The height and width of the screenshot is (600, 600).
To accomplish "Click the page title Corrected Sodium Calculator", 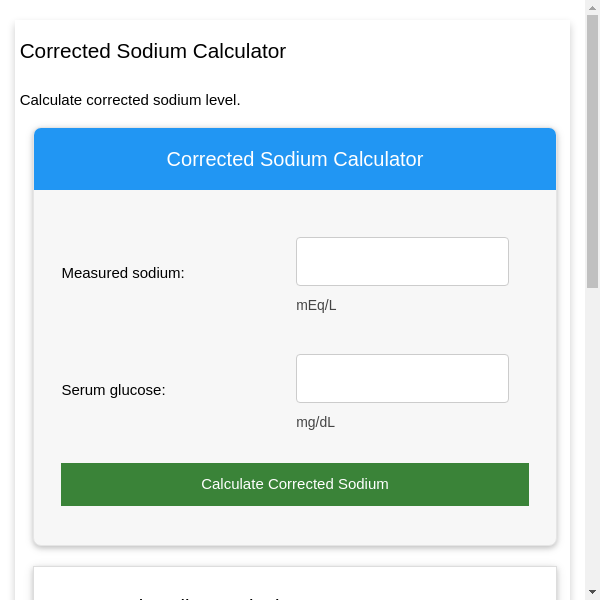I will tap(153, 51).
